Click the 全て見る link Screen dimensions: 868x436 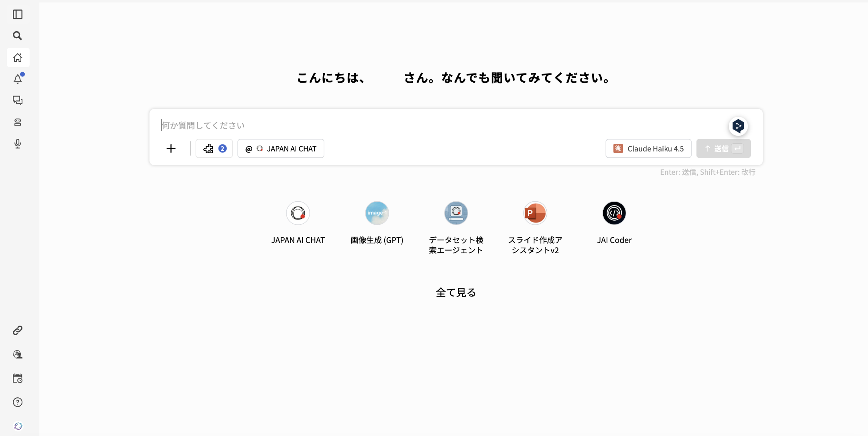pos(456,292)
